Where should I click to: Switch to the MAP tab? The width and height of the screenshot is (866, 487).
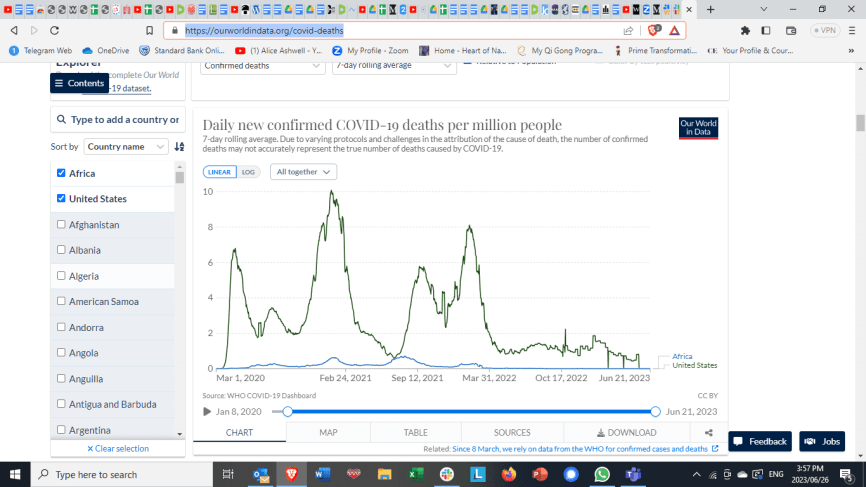(328, 432)
